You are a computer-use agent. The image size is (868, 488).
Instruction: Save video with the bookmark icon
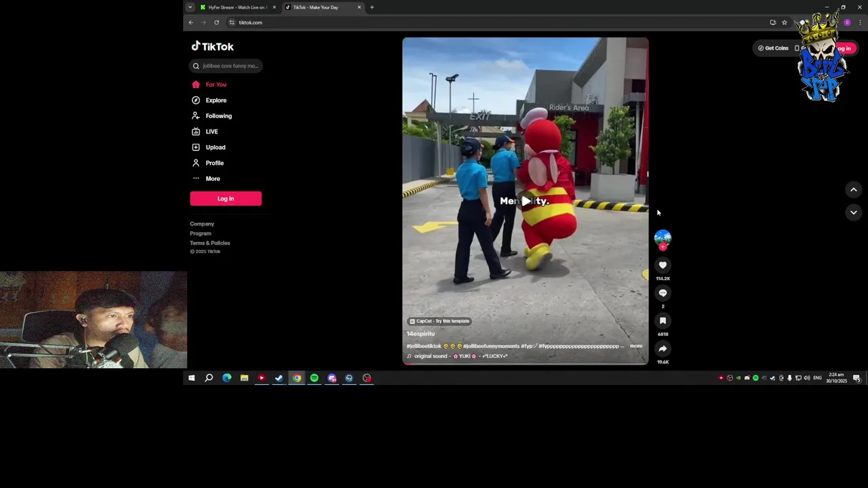point(663,321)
